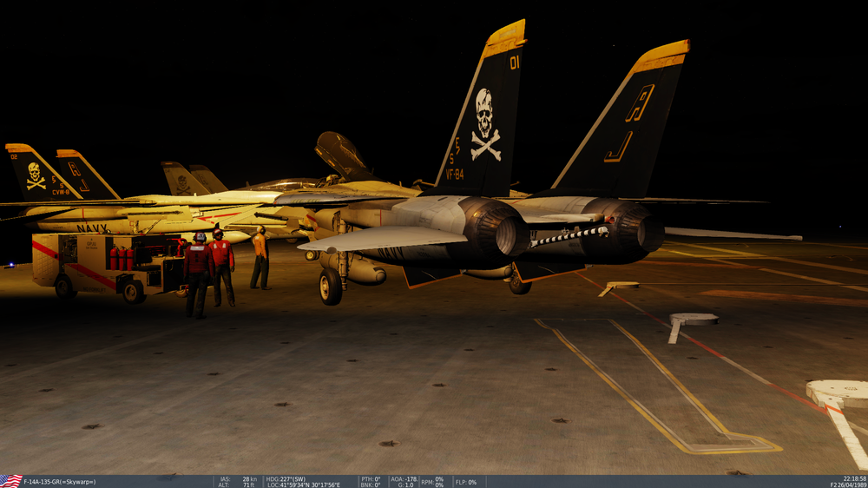Viewport: 868px width, 488px height.
Task: Click the AOA angle readout
Action: pos(404,479)
